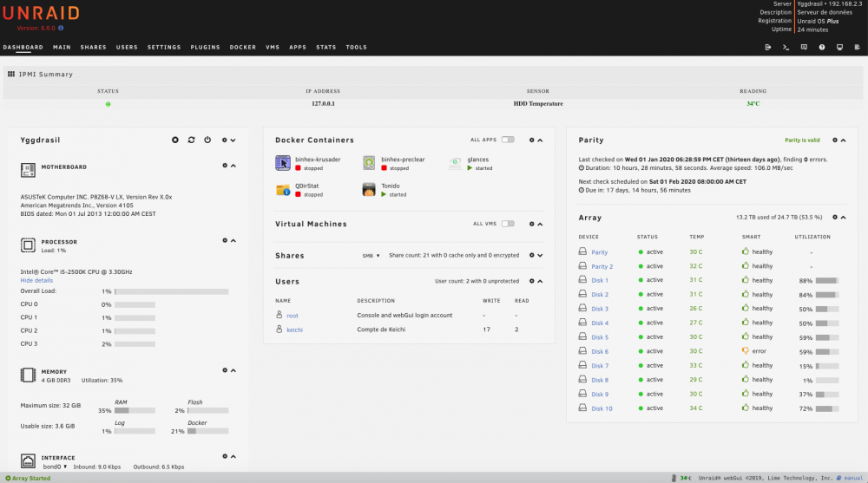Open Docker Containers settings gear
This screenshot has width=868, height=483.
532,140
